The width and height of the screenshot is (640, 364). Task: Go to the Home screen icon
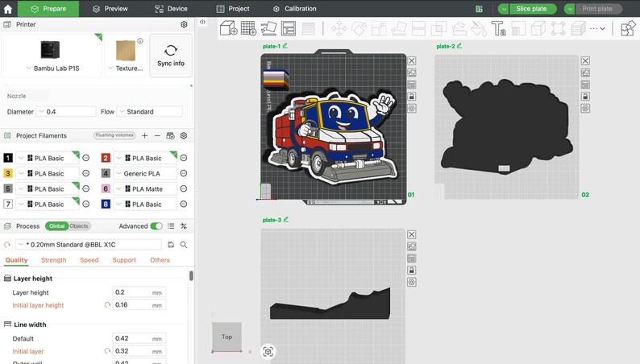[x=8, y=9]
